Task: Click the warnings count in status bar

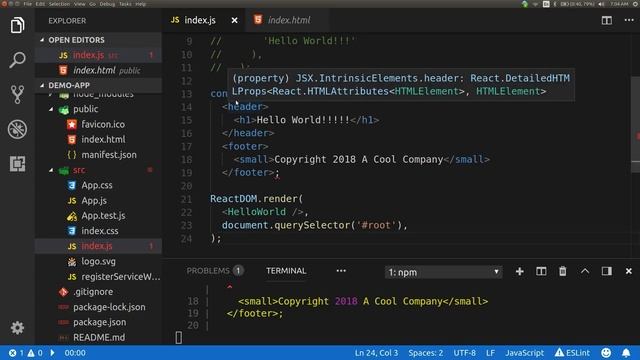Action: 35,353
